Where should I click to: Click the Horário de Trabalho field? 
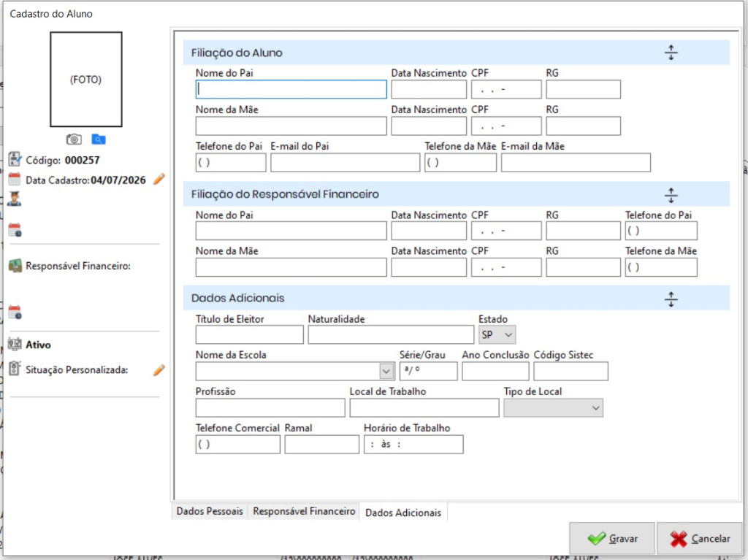tap(413, 444)
